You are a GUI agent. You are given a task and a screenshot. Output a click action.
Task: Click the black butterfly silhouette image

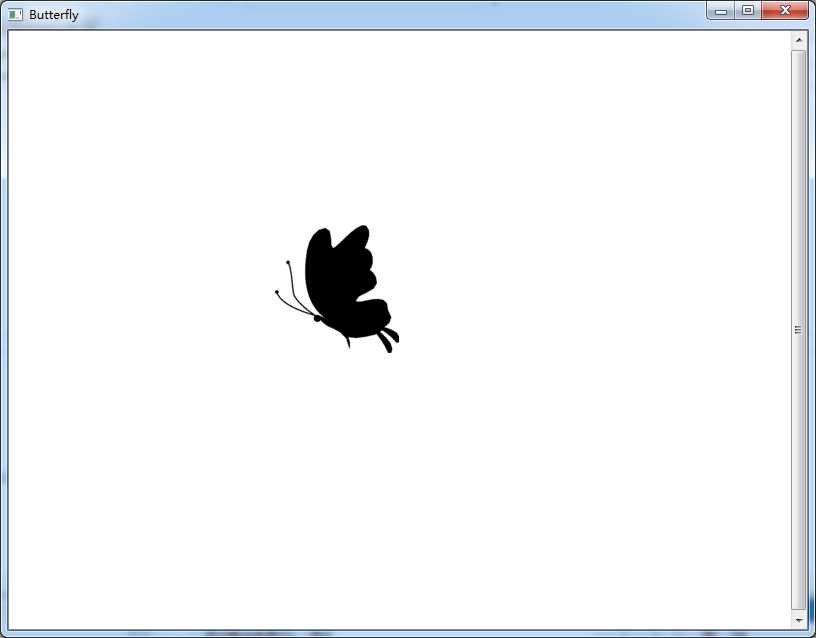(x=337, y=289)
